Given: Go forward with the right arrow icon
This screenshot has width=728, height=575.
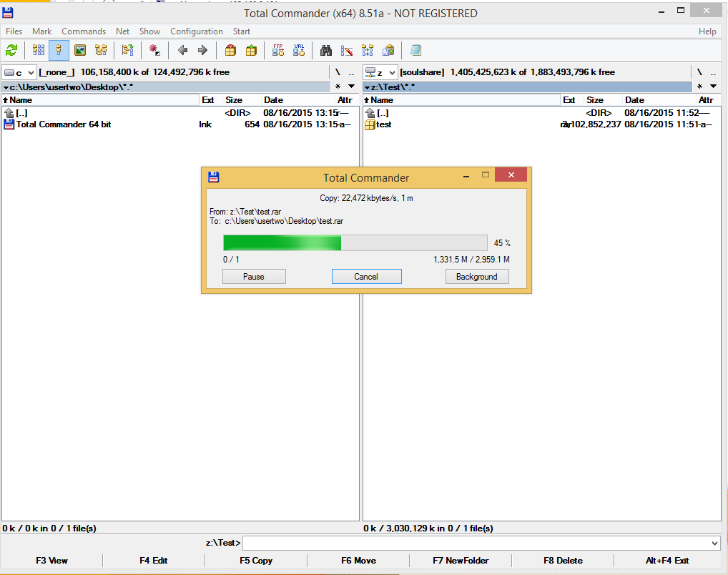Looking at the screenshot, I should point(202,50).
